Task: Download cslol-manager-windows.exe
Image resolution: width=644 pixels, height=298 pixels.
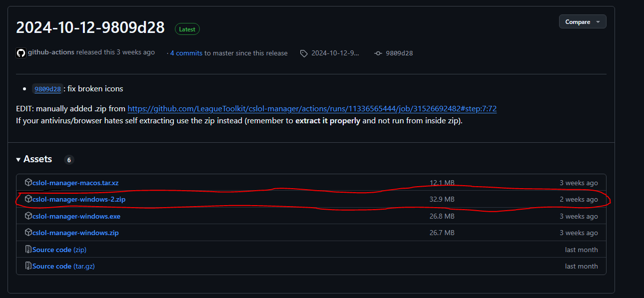Action: pyautogui.click(x=76, y=216)
